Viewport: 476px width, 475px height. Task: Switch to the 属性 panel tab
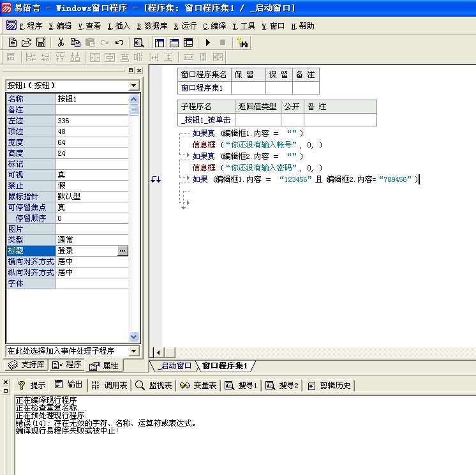pos(104,366)
